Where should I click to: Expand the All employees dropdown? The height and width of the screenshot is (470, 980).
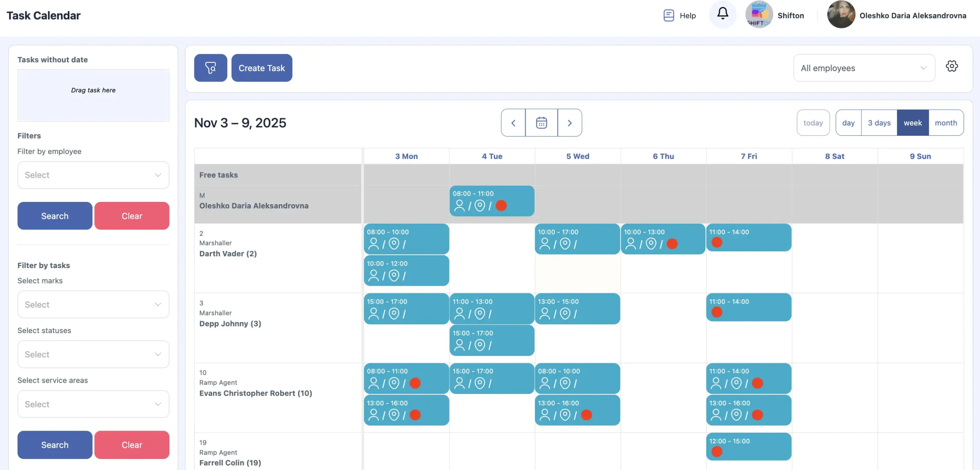point(864,68)
